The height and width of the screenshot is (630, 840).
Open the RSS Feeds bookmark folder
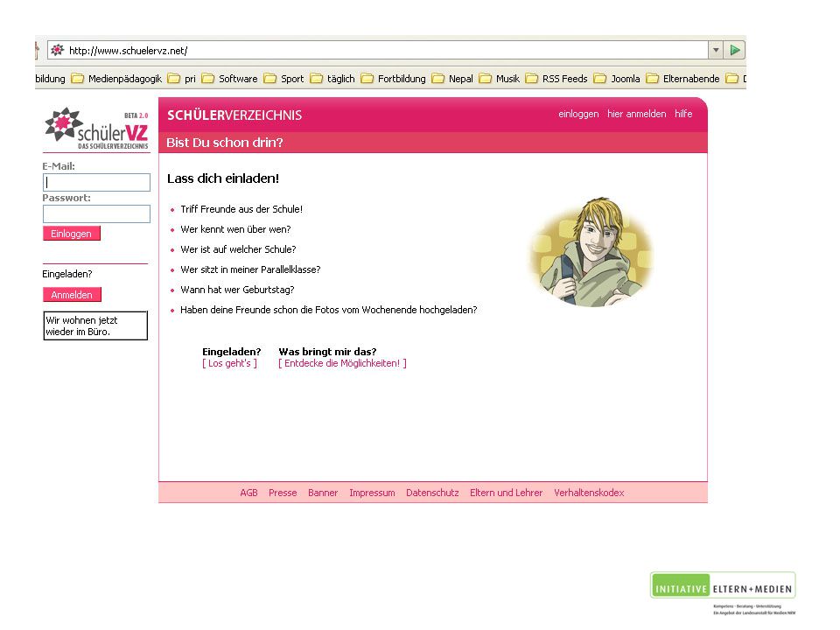pyautogui.click(x=556, y=79)
